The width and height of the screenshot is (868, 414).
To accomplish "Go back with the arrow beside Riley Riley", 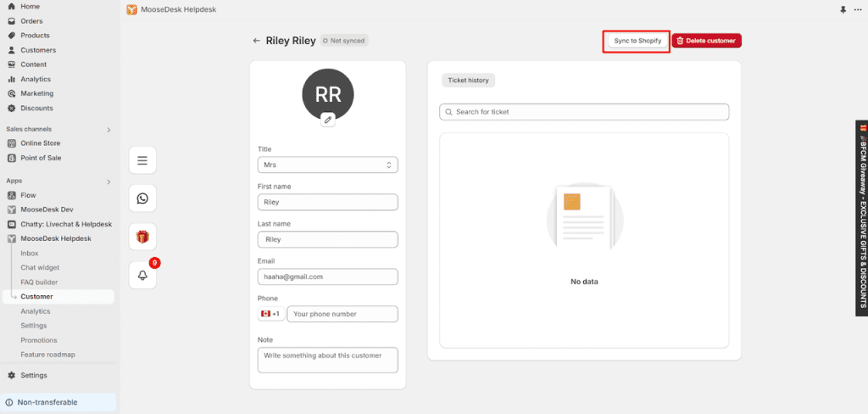I will [256, 41].
